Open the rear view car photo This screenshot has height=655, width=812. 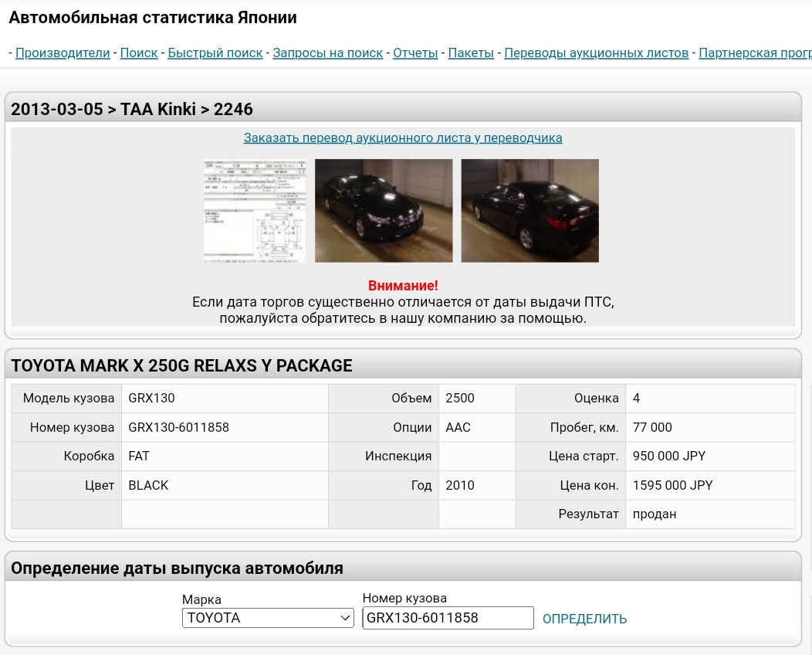(x=529, y=211)
